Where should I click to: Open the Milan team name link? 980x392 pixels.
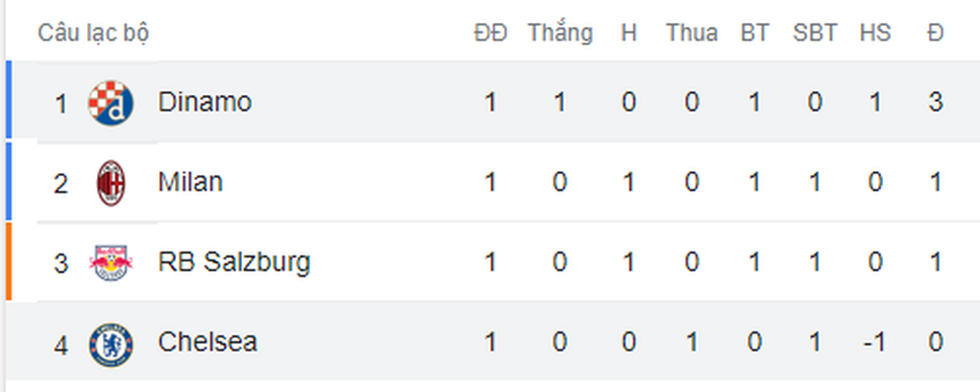point(190,182)
